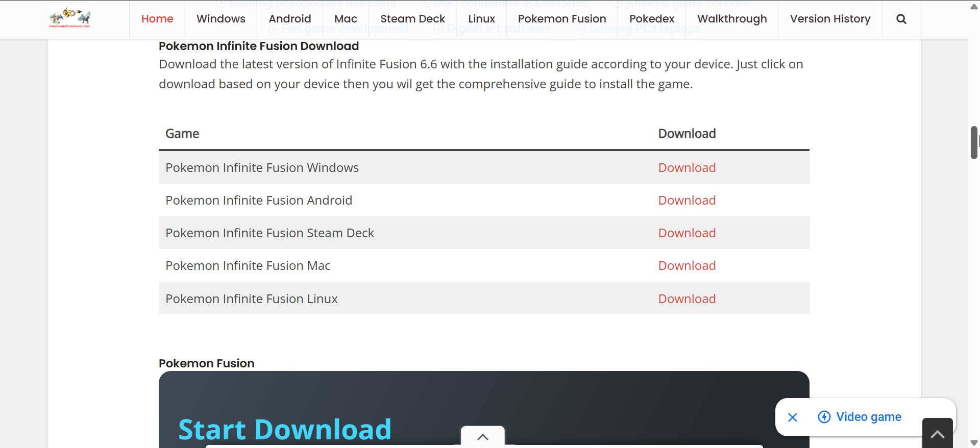Click the 'Download' column header
The image size is (980, 448).
tap(687, 134)
